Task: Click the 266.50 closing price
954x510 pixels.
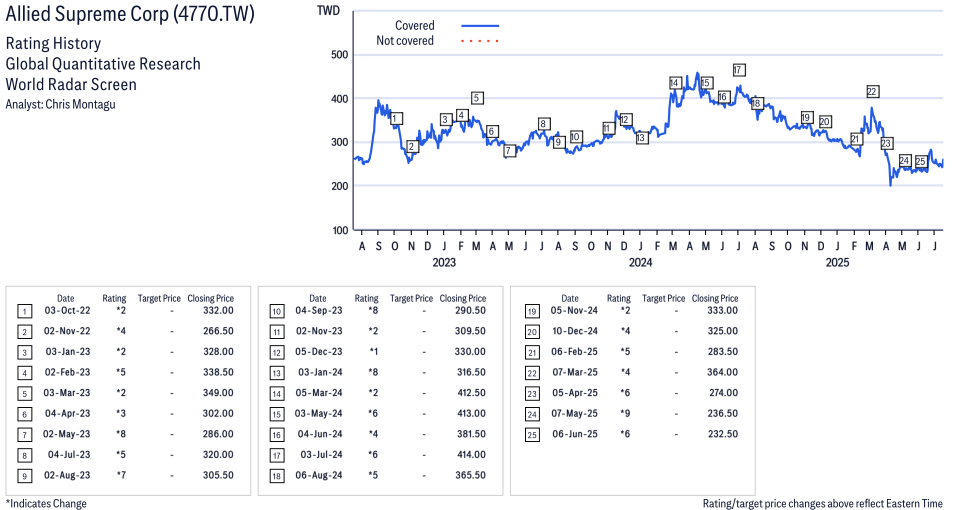Action: (x=218, y=331)
